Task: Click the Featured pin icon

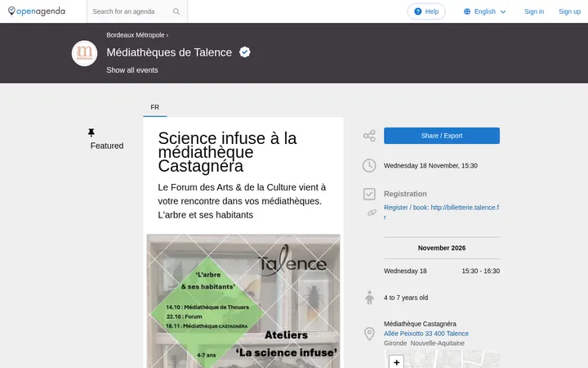Action: coord(91,132)
